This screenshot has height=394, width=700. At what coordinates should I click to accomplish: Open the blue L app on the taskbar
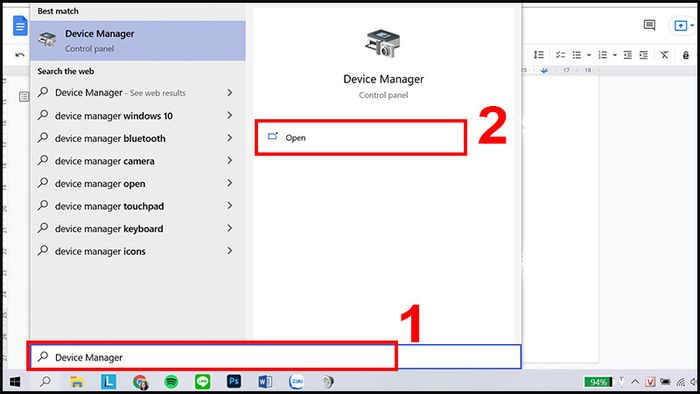pyautogui.click(x=108, y=382)
